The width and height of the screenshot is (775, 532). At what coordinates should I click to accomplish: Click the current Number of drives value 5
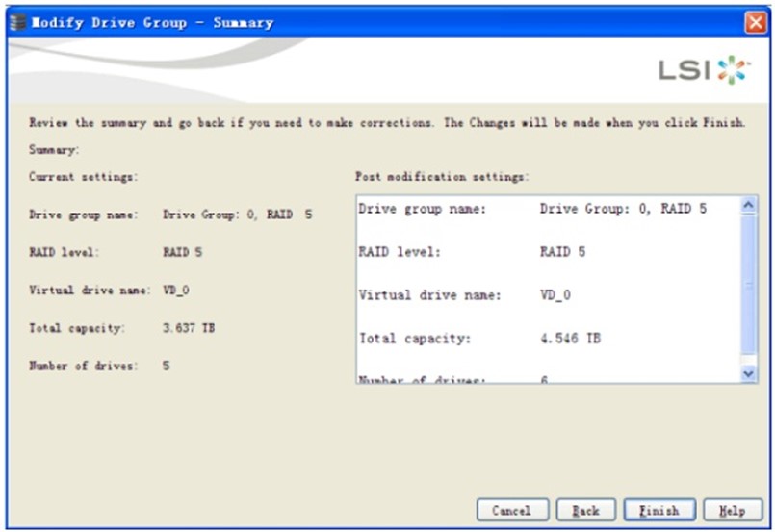click(x=167, y=366)
